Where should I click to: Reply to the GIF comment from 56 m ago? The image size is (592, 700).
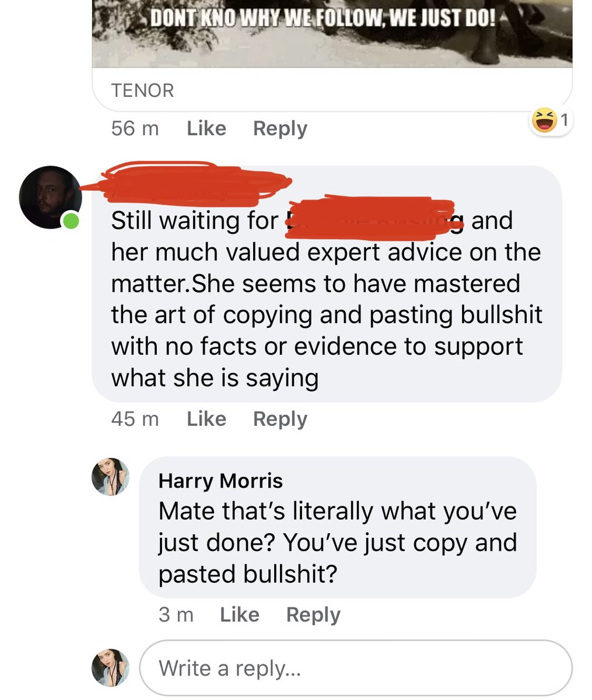click(280, 129)
